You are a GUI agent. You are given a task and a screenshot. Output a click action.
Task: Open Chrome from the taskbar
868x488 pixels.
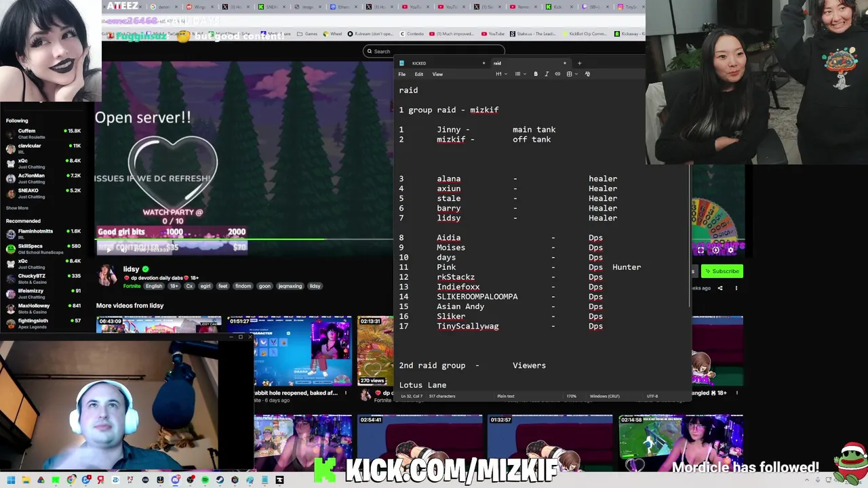71,480
